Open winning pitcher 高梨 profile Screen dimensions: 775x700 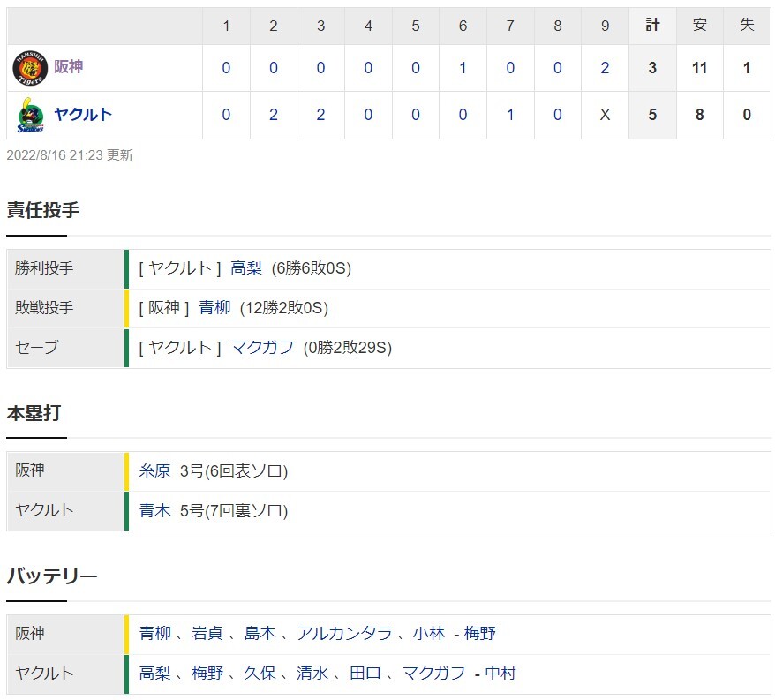pos(246,268)
